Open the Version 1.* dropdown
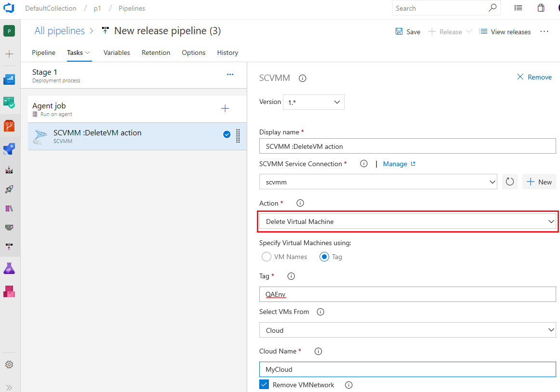The height and width of the screenshot is (392, 560). pyautogui.click(x=314, y=102)
